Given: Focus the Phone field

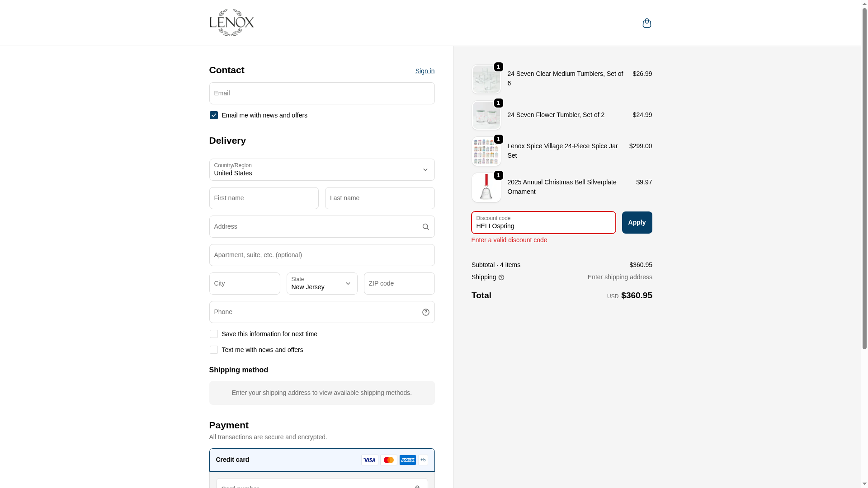Looking at the screenshot, I should pyautogui.click(x=322, y=312).
